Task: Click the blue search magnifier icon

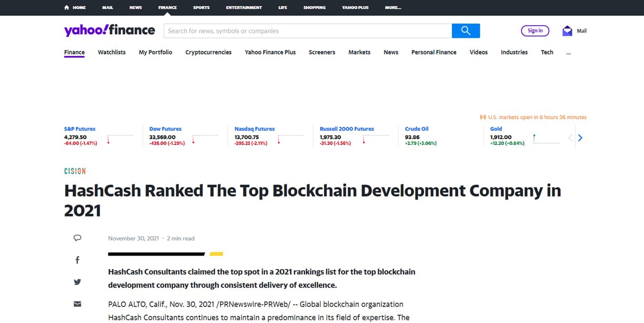Action: [x=466, y=31]
